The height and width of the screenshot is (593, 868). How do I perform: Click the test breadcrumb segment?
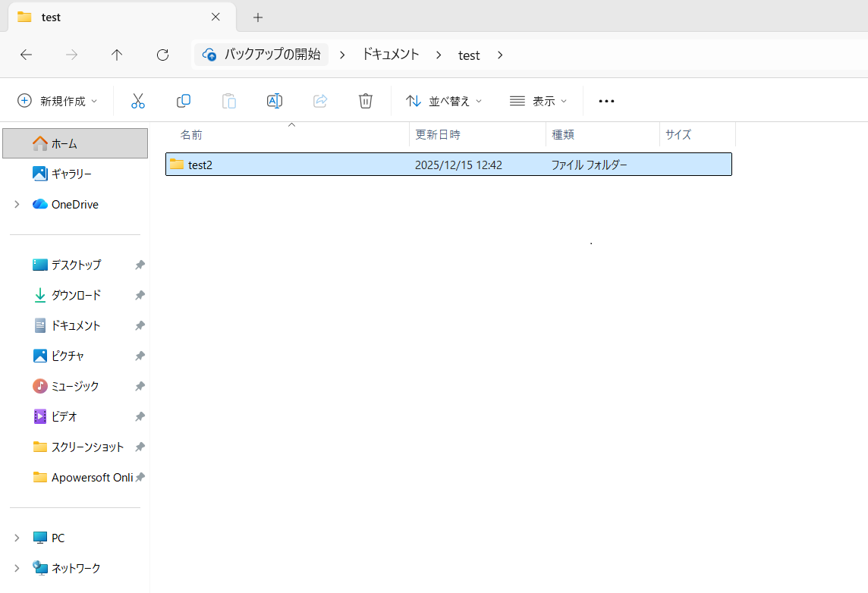point(469,55)
